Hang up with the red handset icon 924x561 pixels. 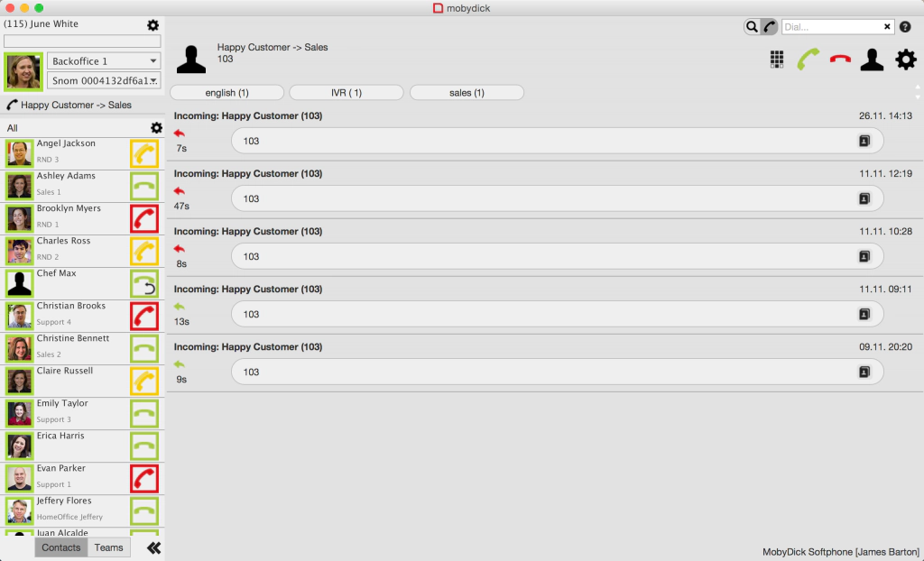pyautogui.click(x=840, y=60)
